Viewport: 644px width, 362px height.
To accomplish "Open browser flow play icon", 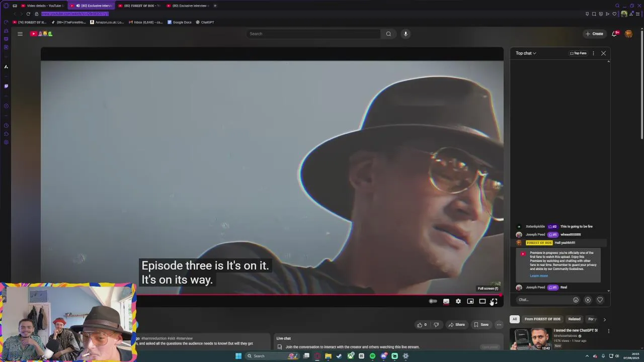I will click(x=608, y=14).
